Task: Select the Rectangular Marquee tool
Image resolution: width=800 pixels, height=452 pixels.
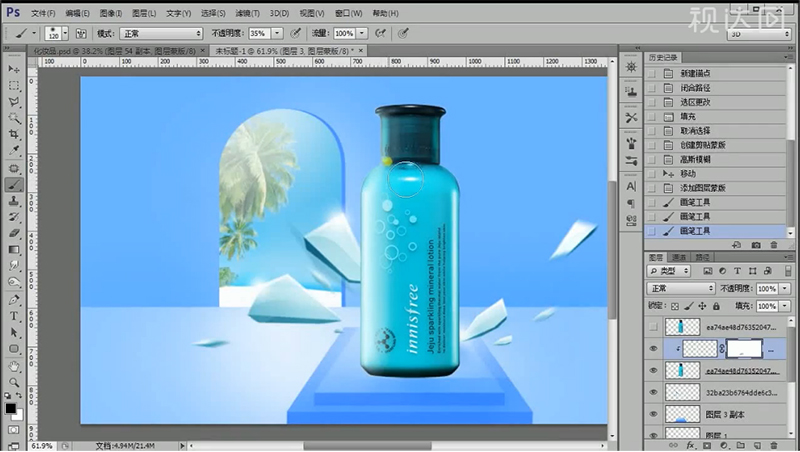Action: (x=14, y=85)
